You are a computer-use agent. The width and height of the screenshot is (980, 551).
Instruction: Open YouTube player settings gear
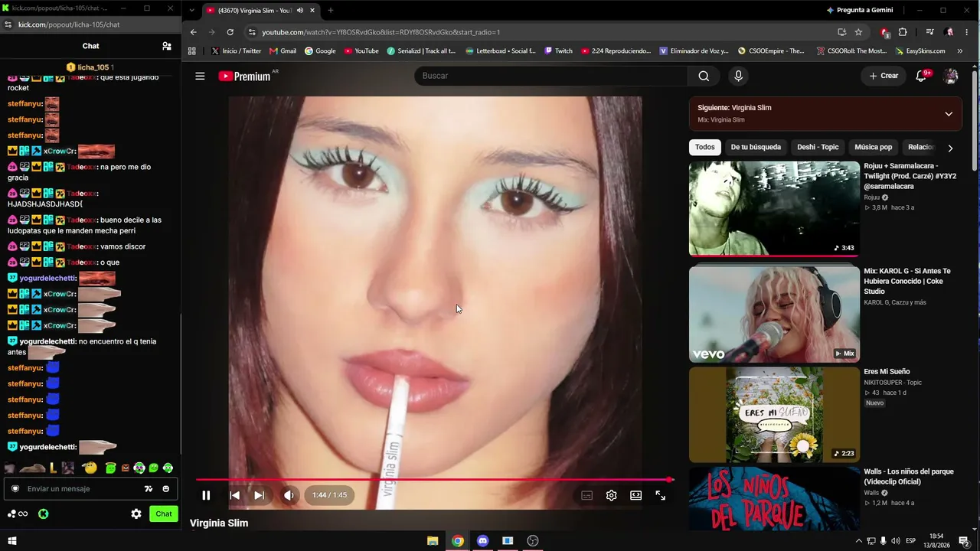[611, 495]
